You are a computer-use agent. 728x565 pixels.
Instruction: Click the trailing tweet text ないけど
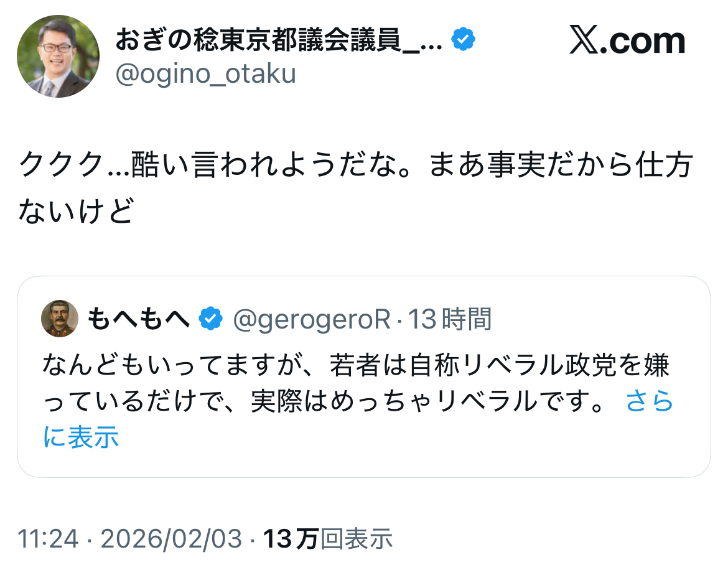pos(76,212)
